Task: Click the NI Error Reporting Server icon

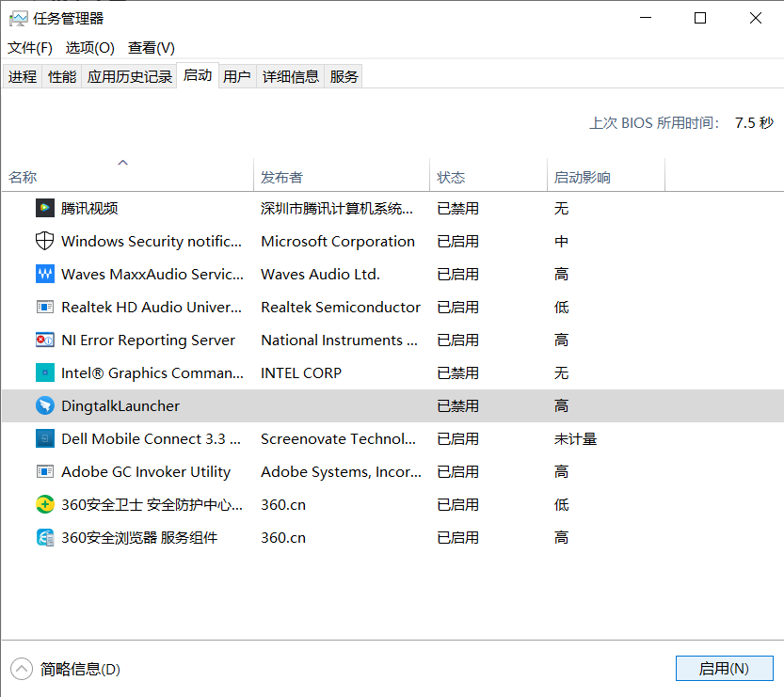Action: [45, 340]
